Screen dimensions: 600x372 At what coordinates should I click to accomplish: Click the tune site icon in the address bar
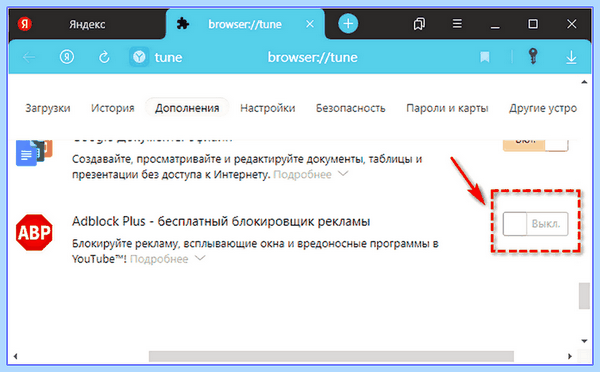139,57
